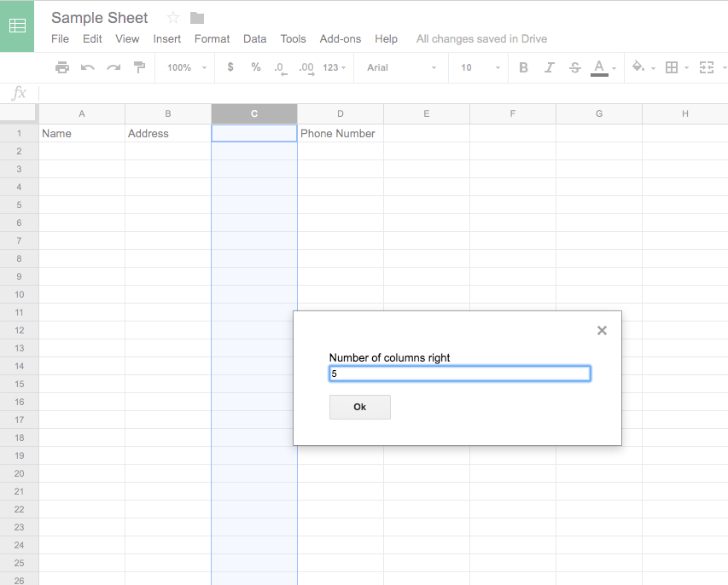Image resolution: width=728 pixels, height=585 pixels.
Task: Toggle italic formatting
Action: click(x=549, y=67)
